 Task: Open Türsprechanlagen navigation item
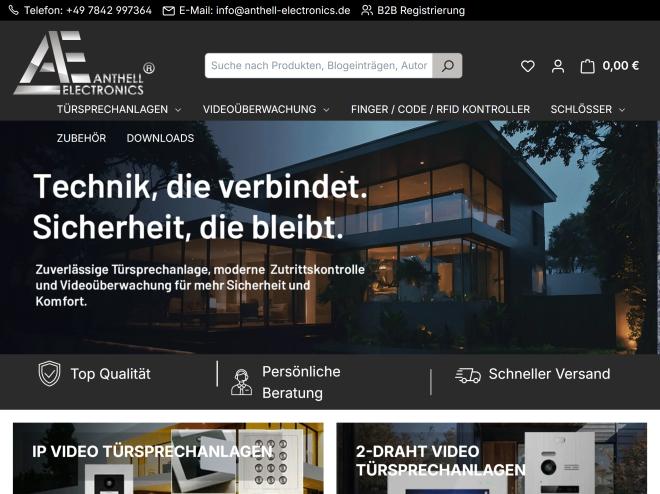point(112,109)
